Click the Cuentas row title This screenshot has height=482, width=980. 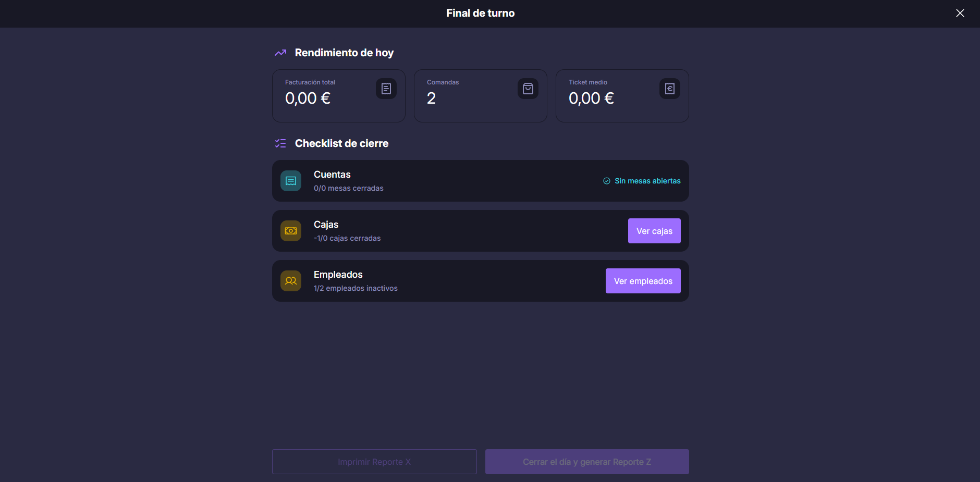332,175
